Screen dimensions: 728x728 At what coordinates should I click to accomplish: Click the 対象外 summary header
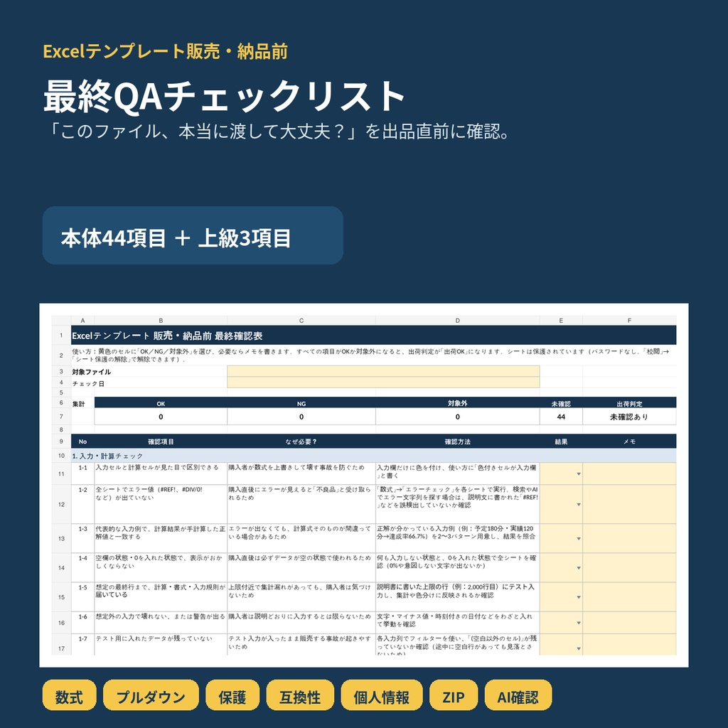457,403
